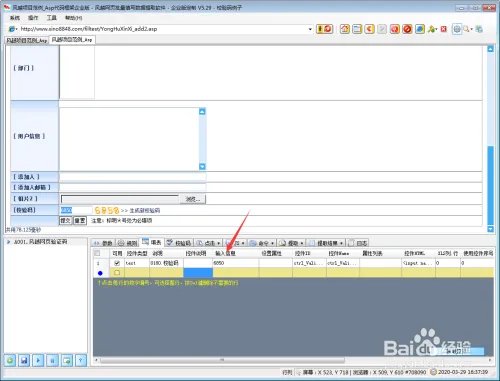Click the magnifier zoom icon in the toolbar

pos(466,29)
